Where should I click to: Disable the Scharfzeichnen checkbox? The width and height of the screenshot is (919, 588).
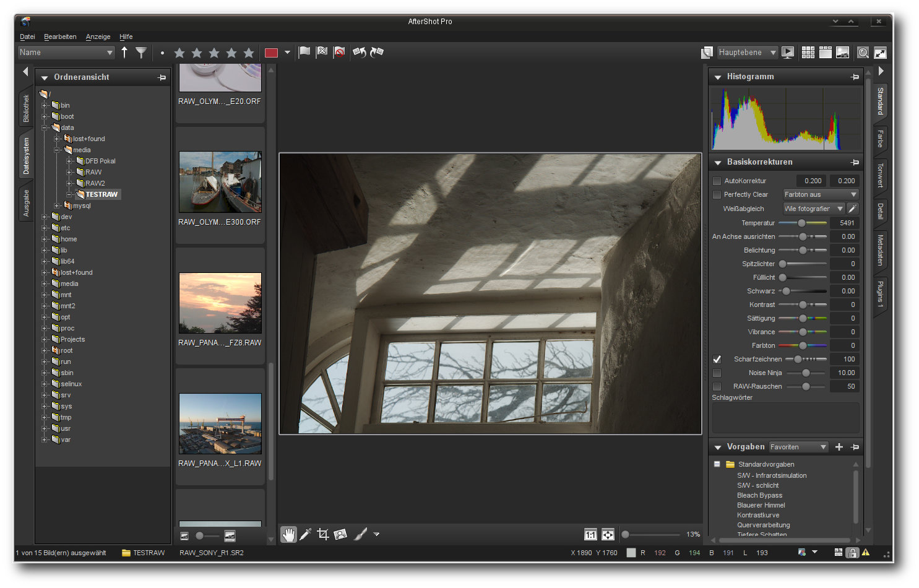click(717, 359)
